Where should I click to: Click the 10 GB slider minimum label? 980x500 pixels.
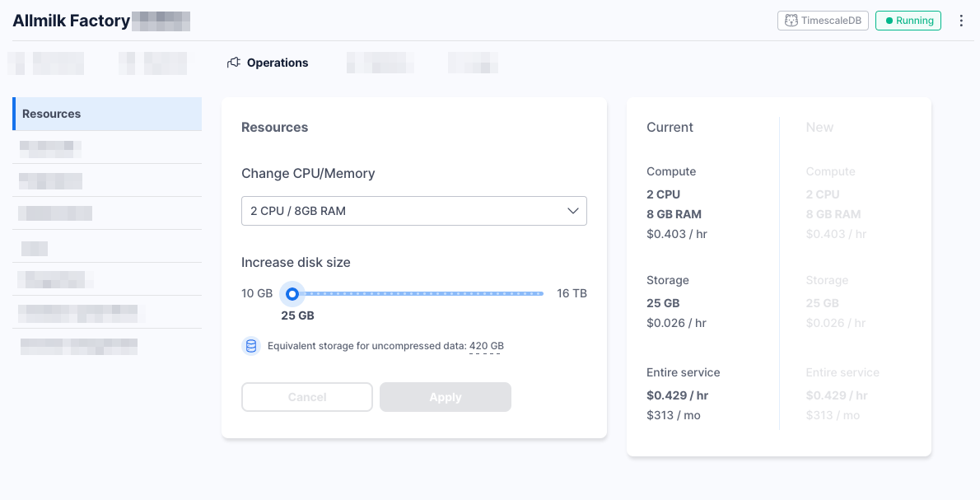click(x=257, y=293)
